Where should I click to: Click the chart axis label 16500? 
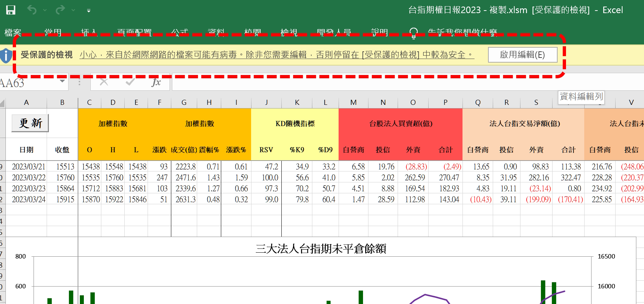(x=606, y=256)
